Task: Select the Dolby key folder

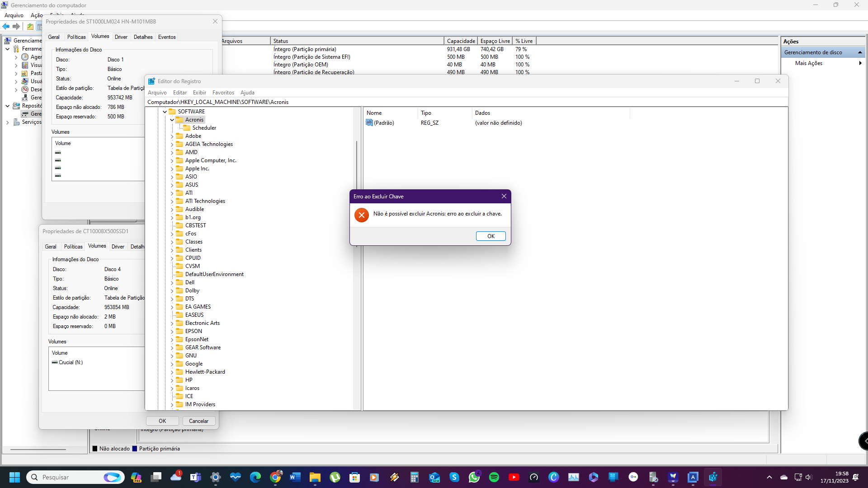Action: [x=188, y=291]
